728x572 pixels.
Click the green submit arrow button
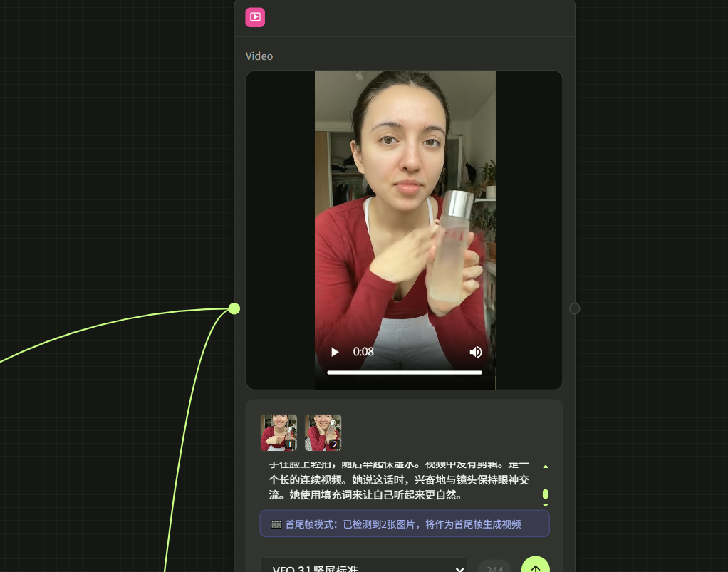click(x=535, y=567)
